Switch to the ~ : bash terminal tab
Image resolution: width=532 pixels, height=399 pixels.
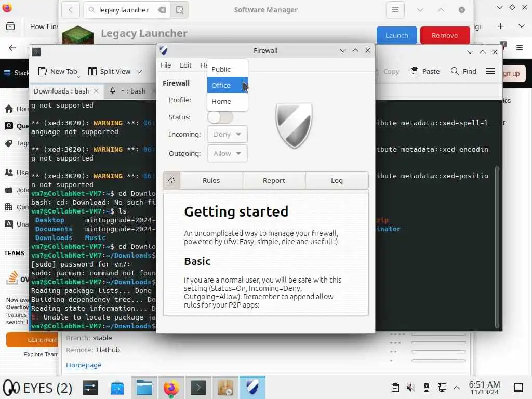coord(134,91)
